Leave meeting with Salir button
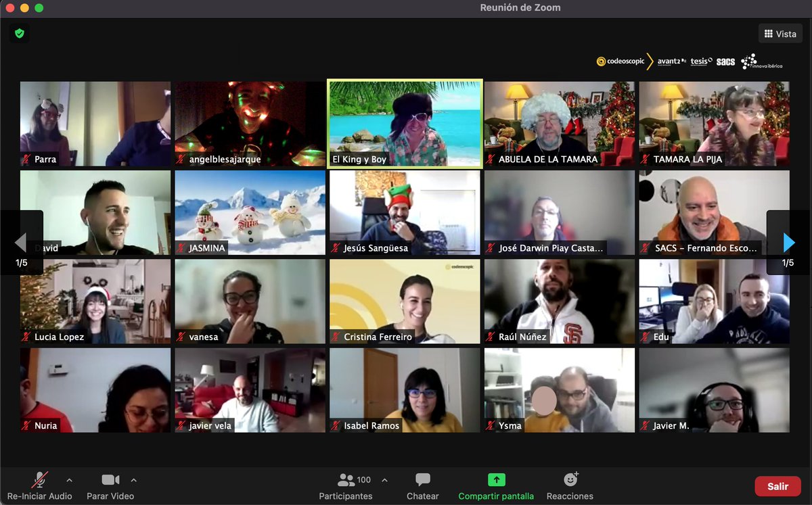This screenshot has width=812, height=505. pyautogui.click(x=778, y=486)
